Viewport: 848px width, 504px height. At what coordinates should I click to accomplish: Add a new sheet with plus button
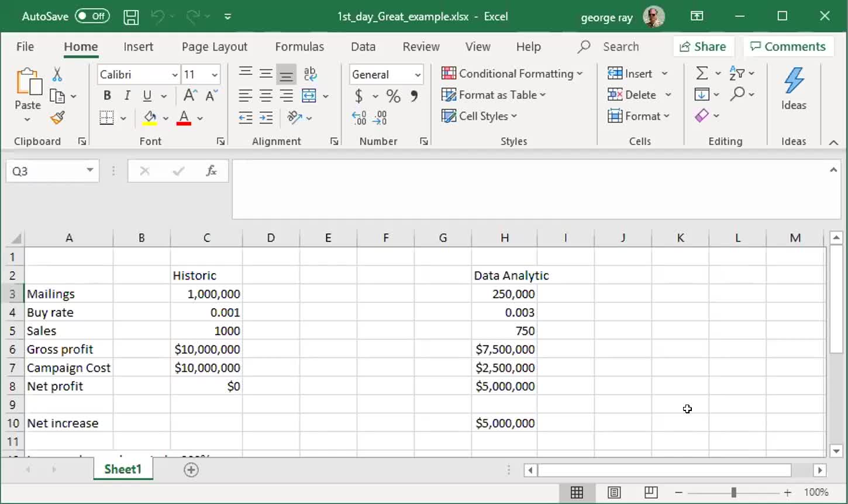pos(191,470)
